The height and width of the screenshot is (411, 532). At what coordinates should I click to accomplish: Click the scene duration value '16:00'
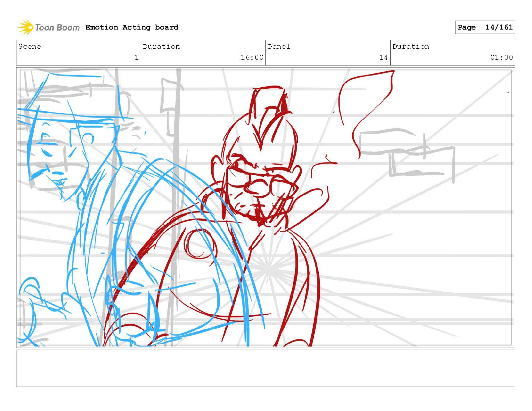252,57
